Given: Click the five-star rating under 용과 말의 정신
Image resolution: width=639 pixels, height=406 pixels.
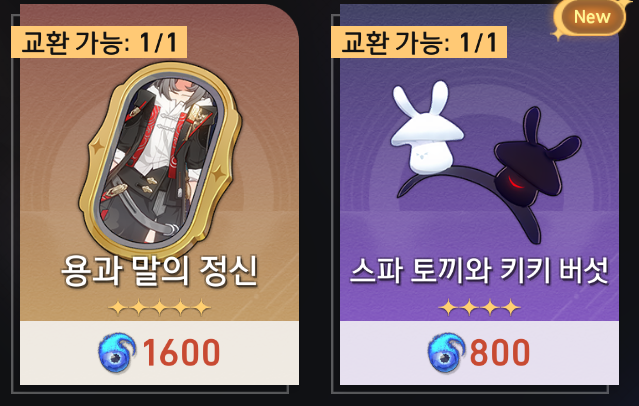Looking at the screenshot, I should [x=160, y=308].
